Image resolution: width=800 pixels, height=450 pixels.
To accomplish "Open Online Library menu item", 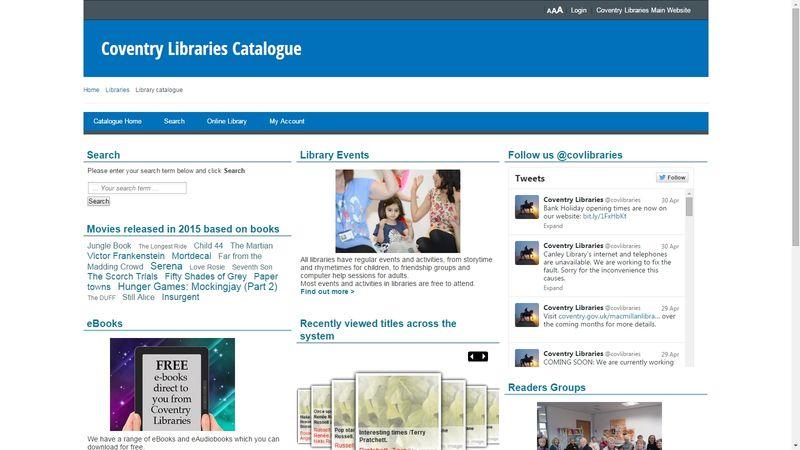I will point(227,121).
